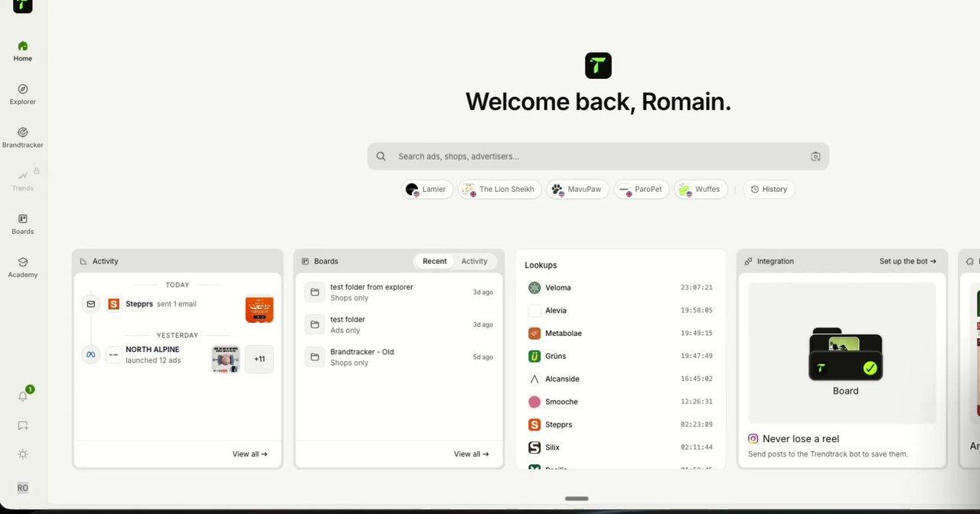This screenshot has width=980, height=514.
Task: Open notifications bell with badge
Action: pos(24,395)
